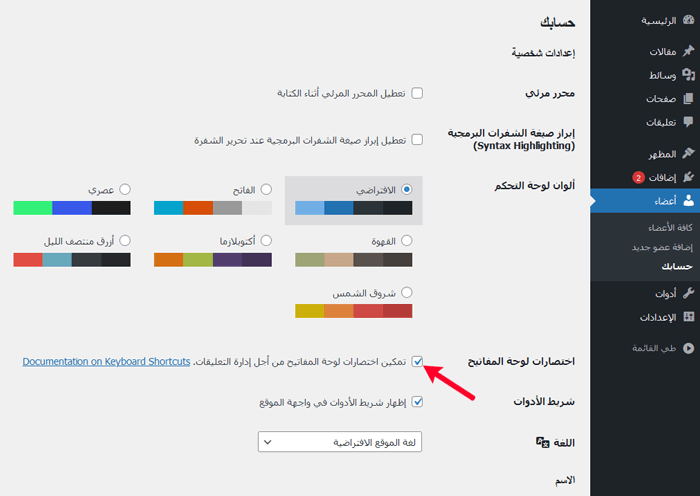Image resolution: width=700 pixels, height=496 pixels.
Task: Go to كافة الأعضاء submenu link
Action: click(x=670, y=228)
